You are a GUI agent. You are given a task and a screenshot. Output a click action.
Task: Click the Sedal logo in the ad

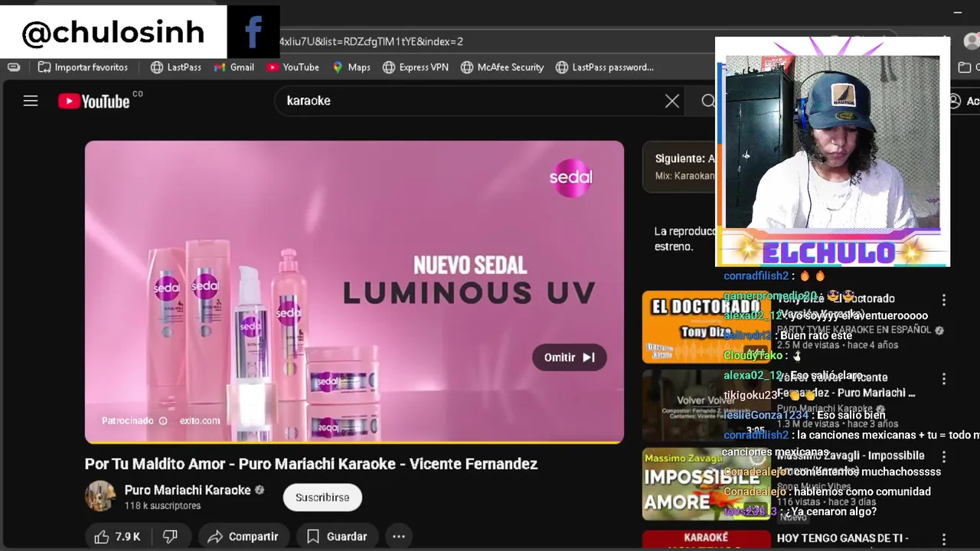(x=570, y=178)
